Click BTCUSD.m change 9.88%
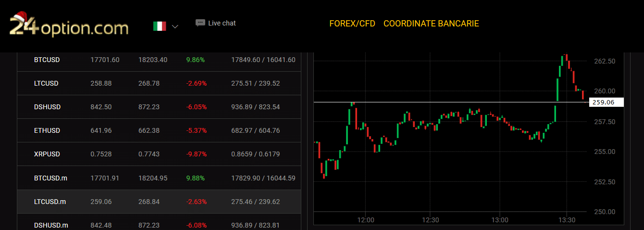 (195, 178)
